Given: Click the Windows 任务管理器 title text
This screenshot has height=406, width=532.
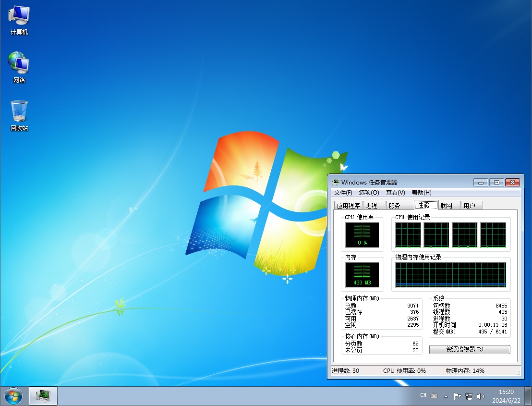Looking at the screenshot, I should click(369, 182).
